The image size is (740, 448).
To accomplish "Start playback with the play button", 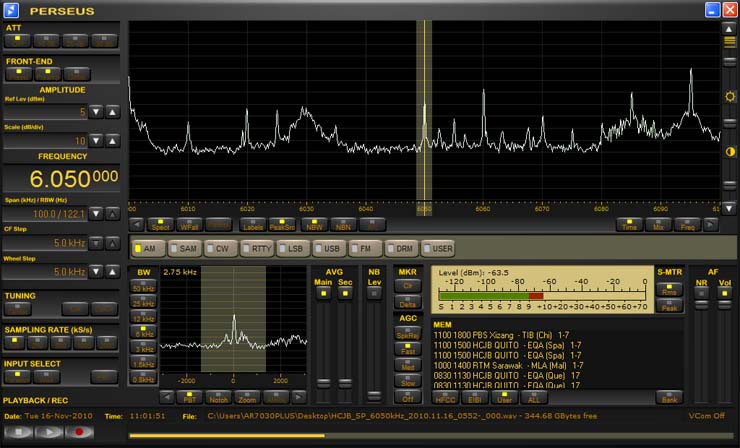I will point(49,432).
